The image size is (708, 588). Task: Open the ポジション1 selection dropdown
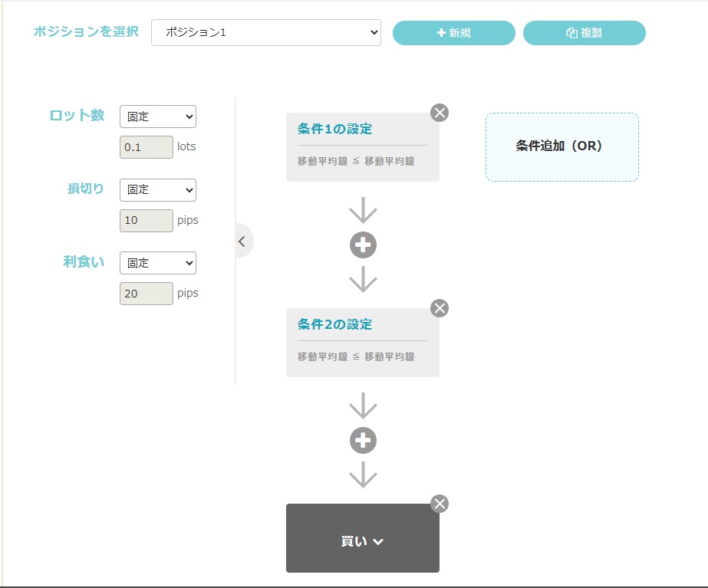click(x=265, y=32)
